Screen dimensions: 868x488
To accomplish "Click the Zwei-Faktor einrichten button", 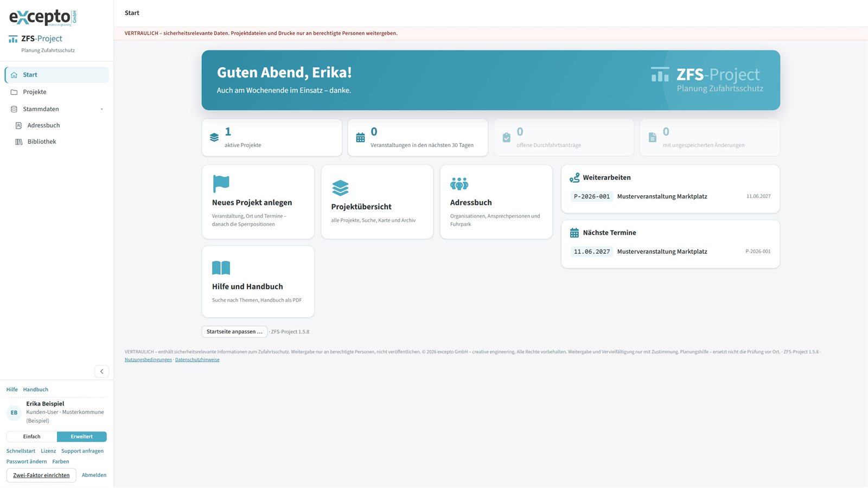I will 41,475.
